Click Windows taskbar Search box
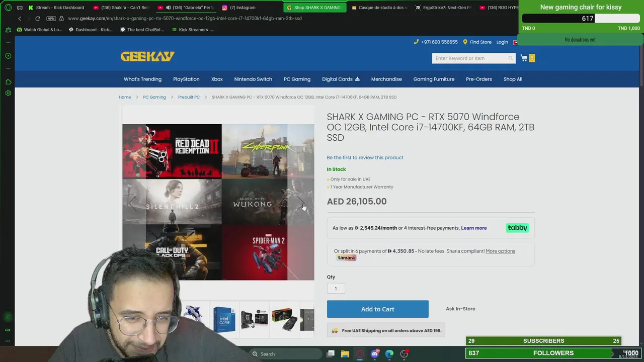The width and height of the screenshot is (644, 362). 285,354
